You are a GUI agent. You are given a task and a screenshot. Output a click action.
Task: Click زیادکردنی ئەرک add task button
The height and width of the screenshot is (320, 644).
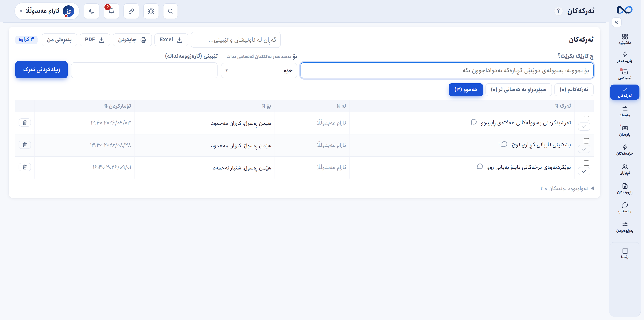point(41,70)
